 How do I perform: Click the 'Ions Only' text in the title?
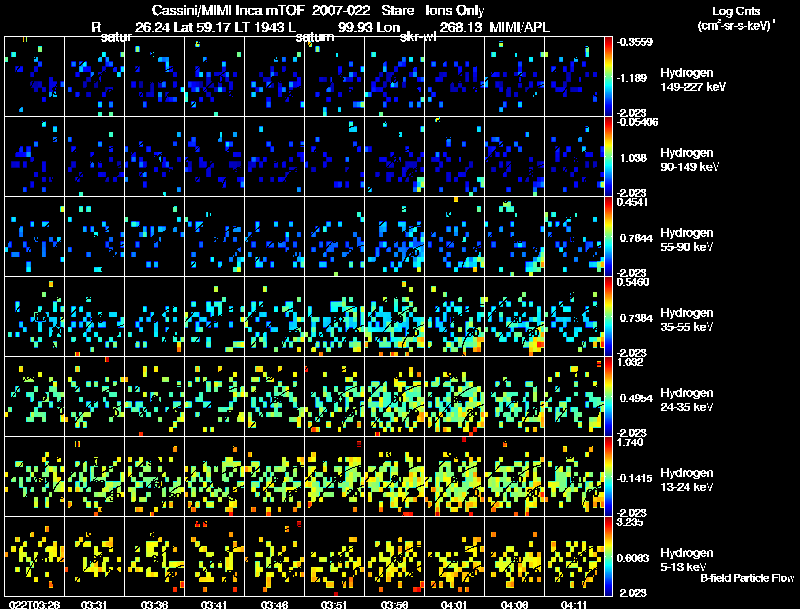click(x=454, y=11)
